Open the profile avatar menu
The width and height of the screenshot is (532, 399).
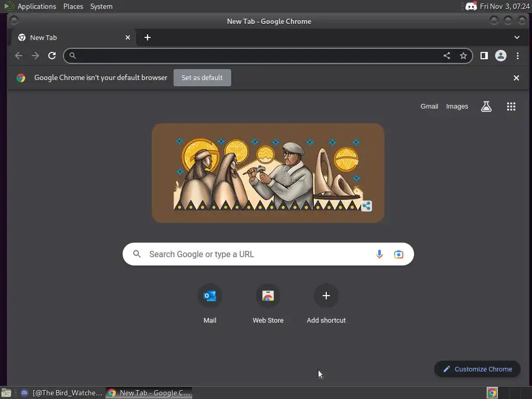501,56
